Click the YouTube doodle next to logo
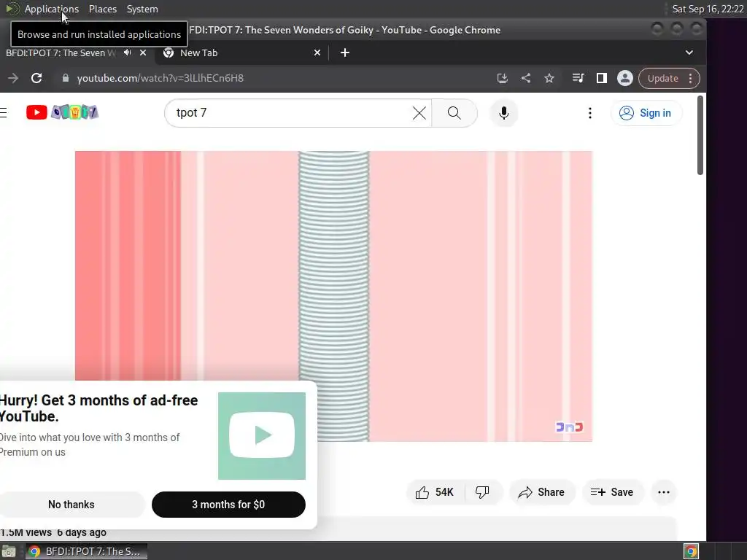The image size is (747, 560). pyautogui.click(x=75, y=112)
